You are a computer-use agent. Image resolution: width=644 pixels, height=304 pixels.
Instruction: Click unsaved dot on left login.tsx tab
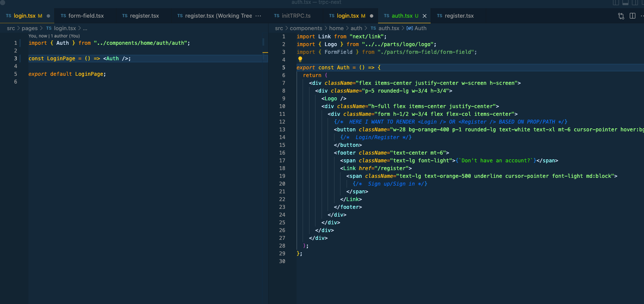click(48, 16)
